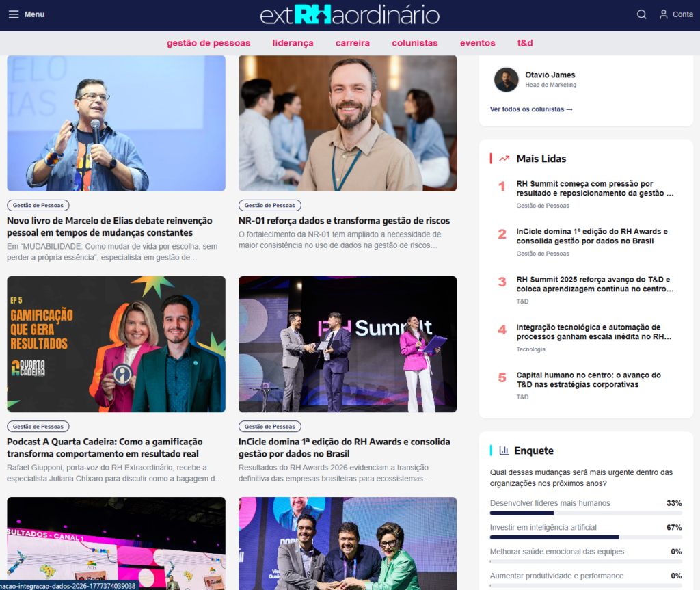Open thumbnail of three people shaking hands
This screenshot has width=700, height=590.
(348, 544)
